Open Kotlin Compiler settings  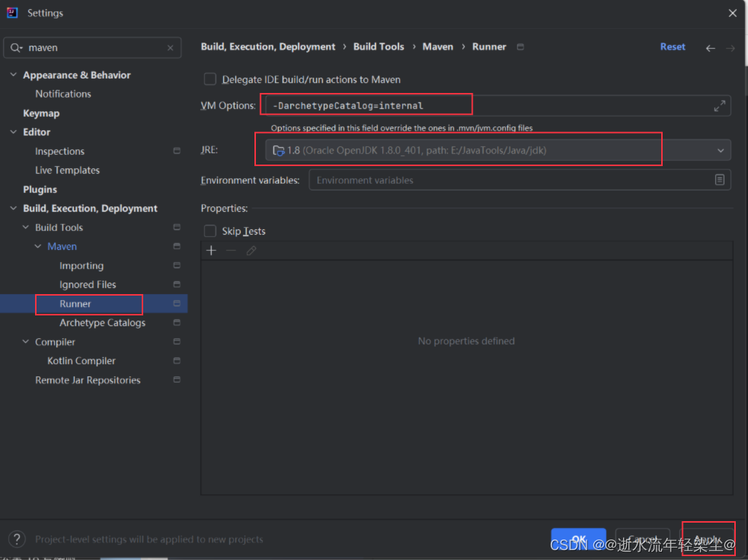click(x=82, y=361)
